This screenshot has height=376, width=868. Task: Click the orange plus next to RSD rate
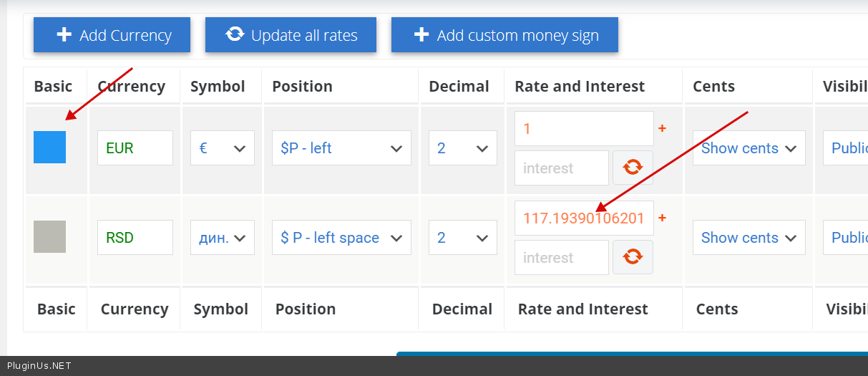click(x=662, y=218)
